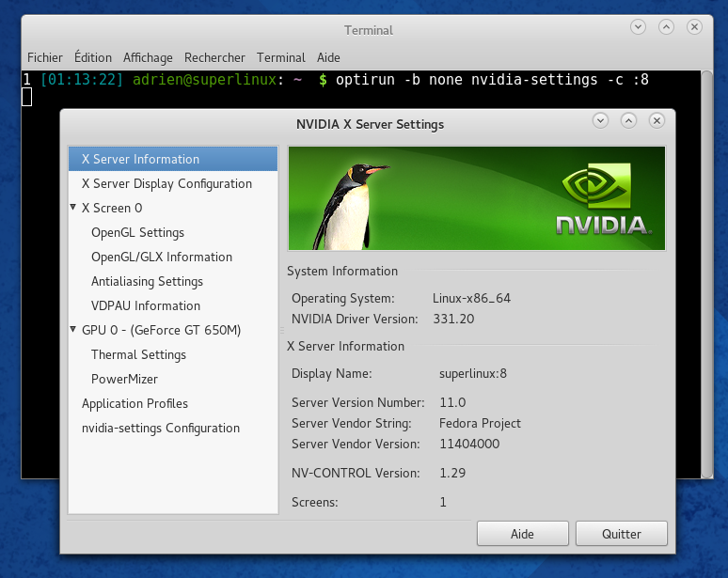
Task: Click the adrien@superlinux prompt text
Action: (x=205, y=80)
